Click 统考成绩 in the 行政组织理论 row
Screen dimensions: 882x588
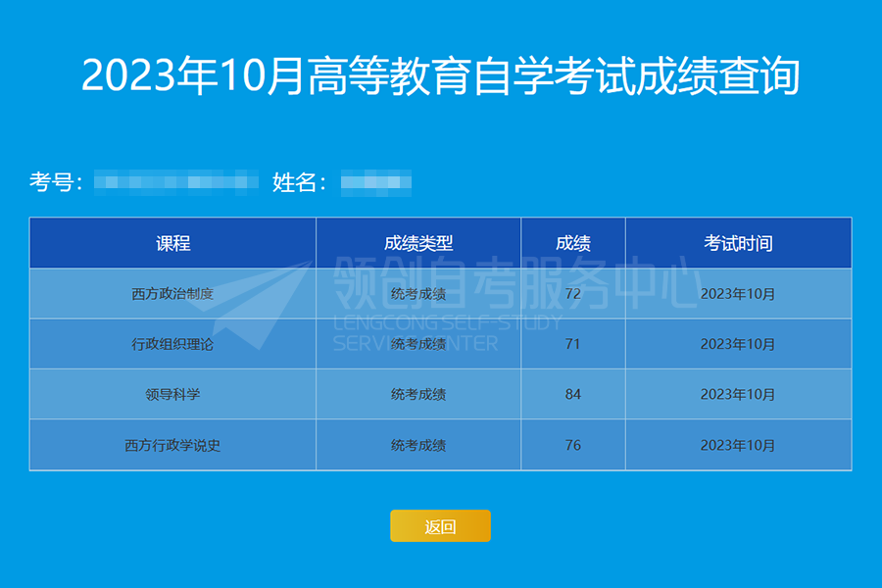click(418, 344)
